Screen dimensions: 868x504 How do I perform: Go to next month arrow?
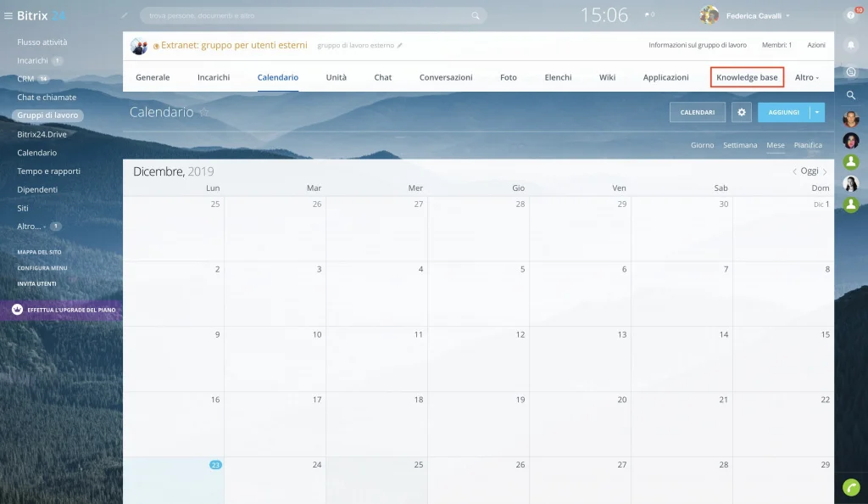tap(825, 171)
